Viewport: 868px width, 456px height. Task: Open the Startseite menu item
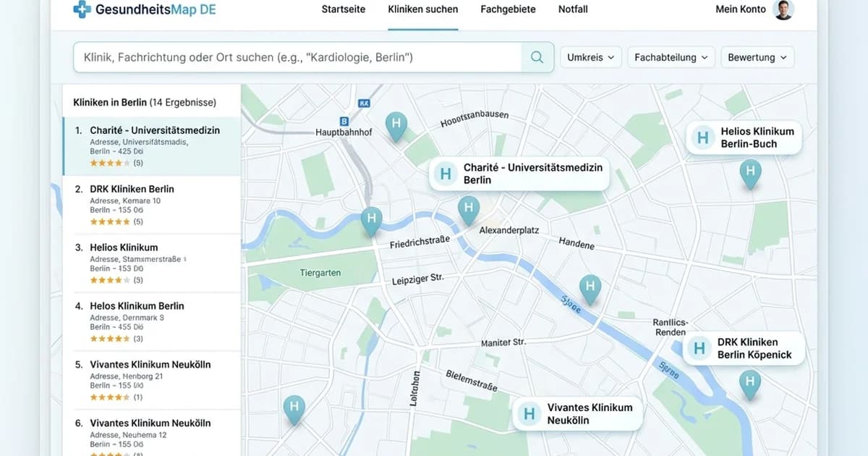[344, 9]
